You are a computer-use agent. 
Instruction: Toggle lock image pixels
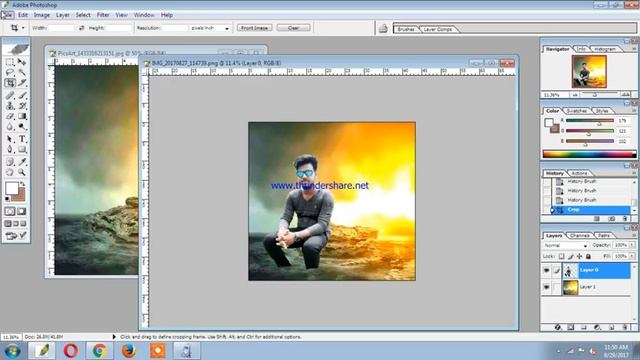click(571, 256)
